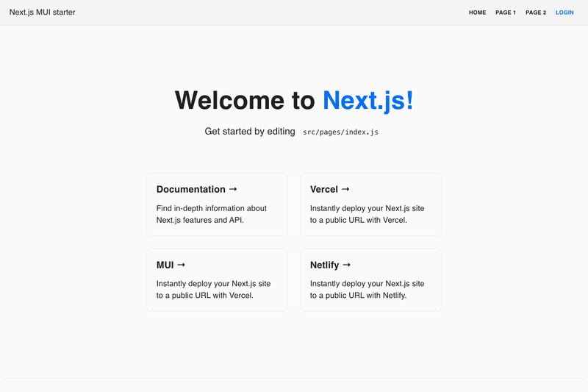Click the arrow next to Documentation

[x=233, y=189]
